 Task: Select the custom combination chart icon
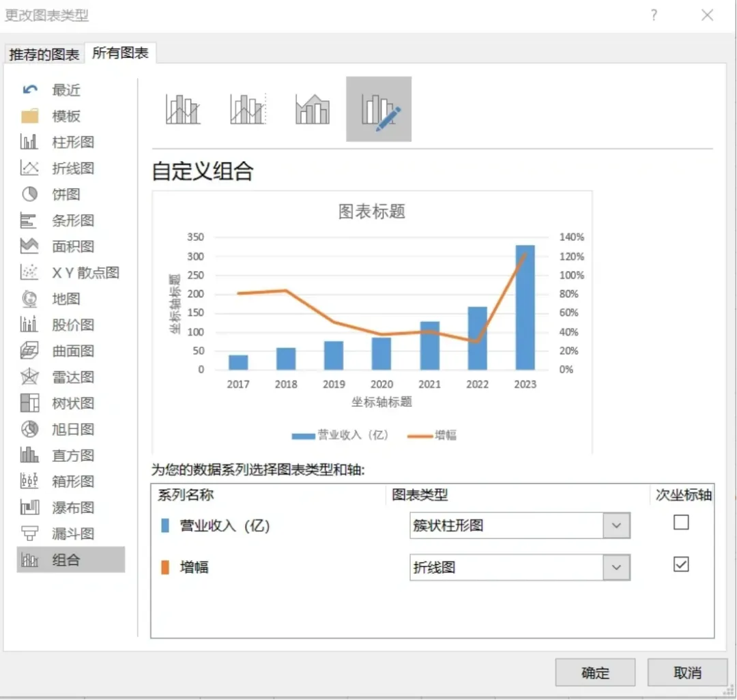[379, 109]
